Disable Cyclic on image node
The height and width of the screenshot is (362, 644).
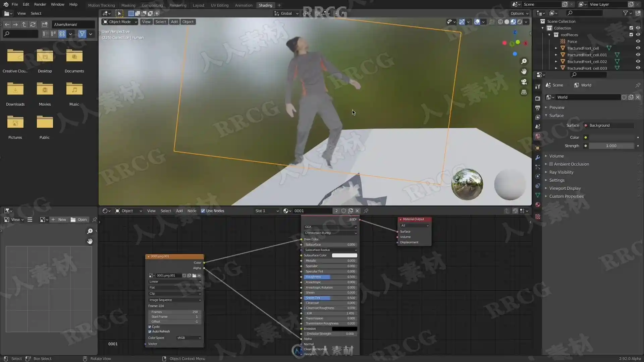tap(150, 326)
